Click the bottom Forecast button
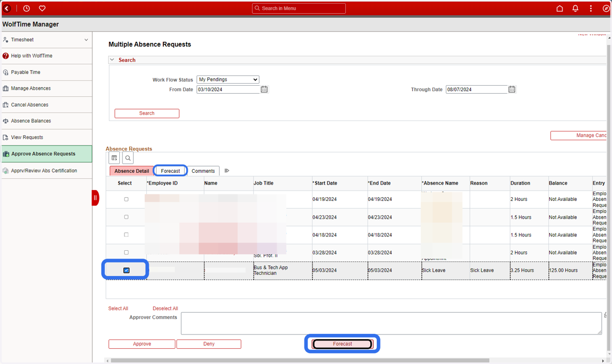The height and width of the screenshot is (364, 612). [342, 344]
